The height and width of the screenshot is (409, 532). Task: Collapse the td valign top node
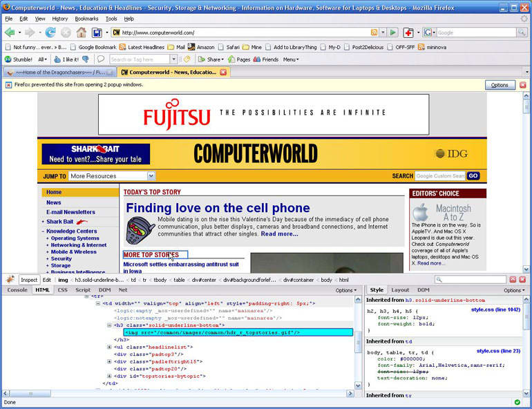pyautogui.click(x=97, y=303)
